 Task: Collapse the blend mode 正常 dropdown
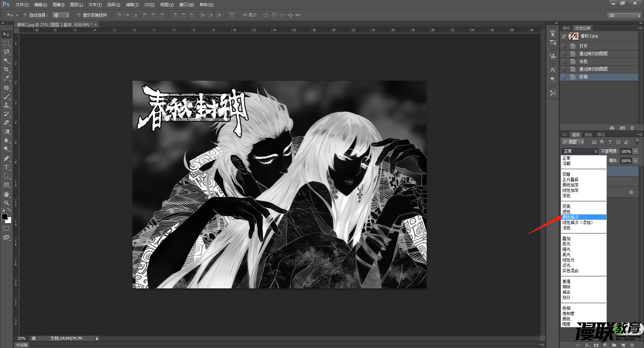click(x=580, y=151)
